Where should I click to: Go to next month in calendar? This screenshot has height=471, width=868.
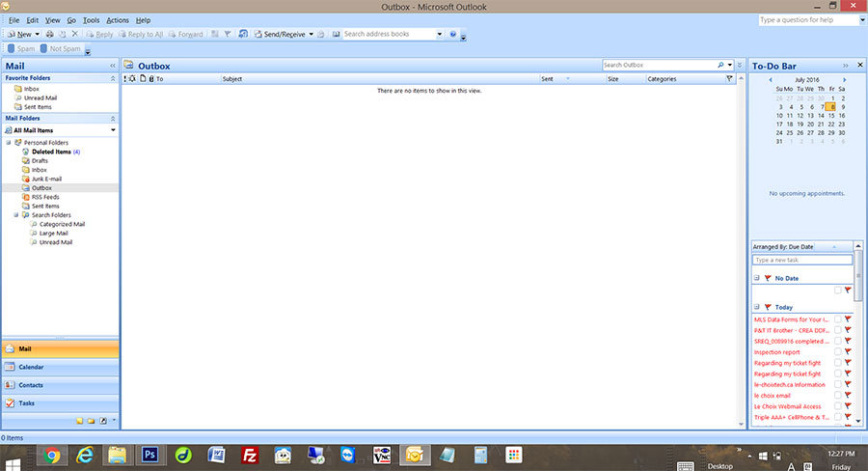click(x=844, y=80)
